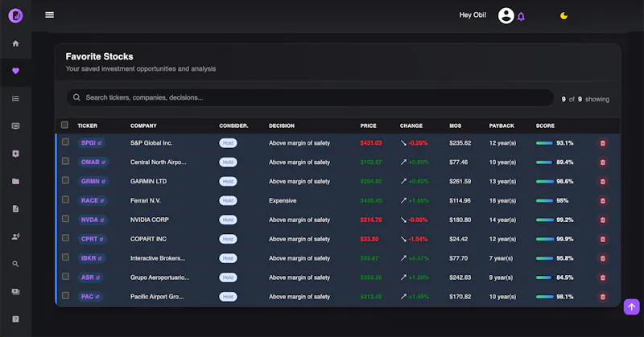Image resolution: width=644 pixels, height=337 pixels.
Task: Check the PAC row checkbox
Action: pyautogui.click(x=65, y=295)
